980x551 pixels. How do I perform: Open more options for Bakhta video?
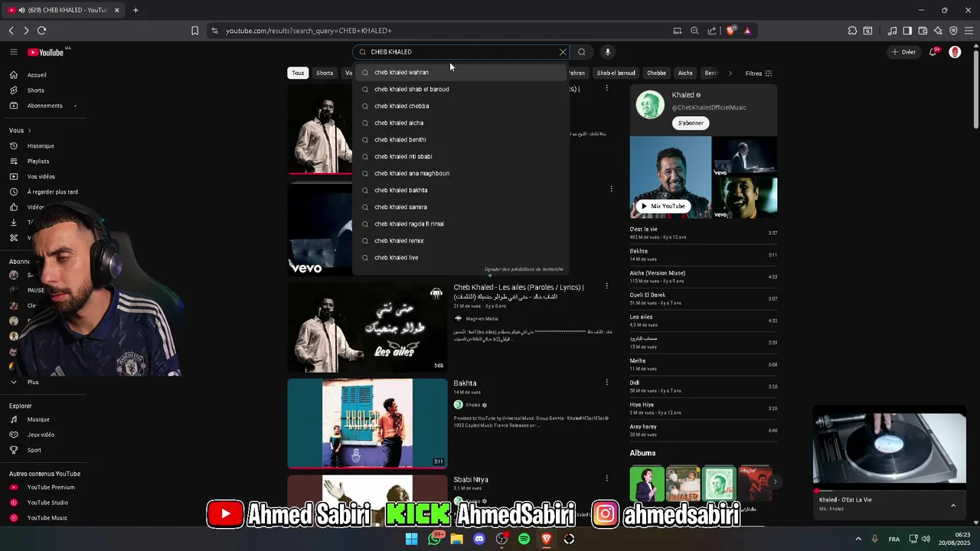coord(607,382)
